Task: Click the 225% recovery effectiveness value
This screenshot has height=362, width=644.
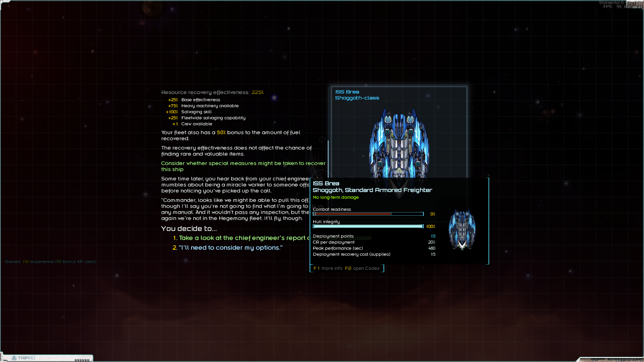Action: pyautogui.click(x=257, y=92)
